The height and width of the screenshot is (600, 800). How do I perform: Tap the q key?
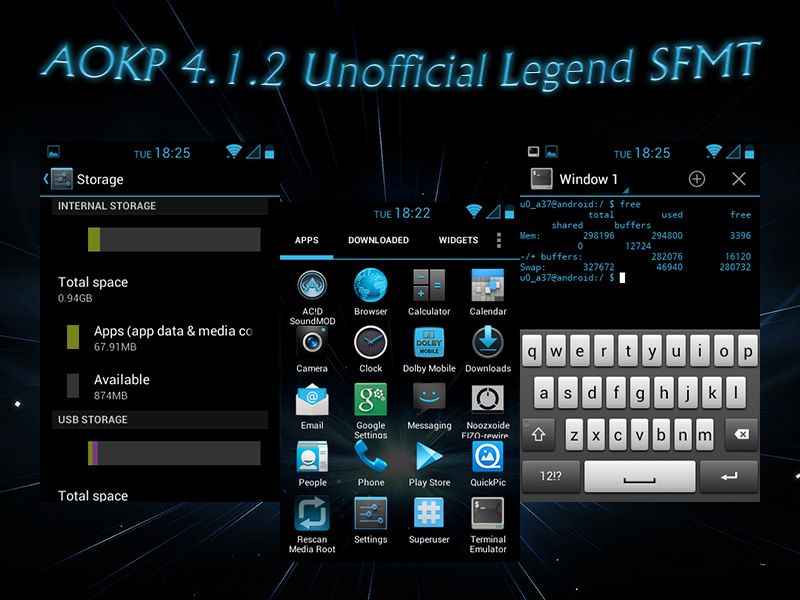532,351
